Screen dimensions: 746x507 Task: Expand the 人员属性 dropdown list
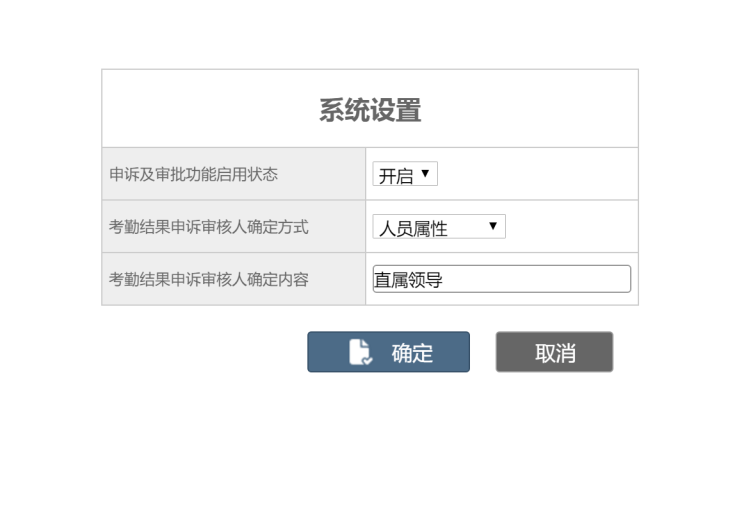coord(439,228)
